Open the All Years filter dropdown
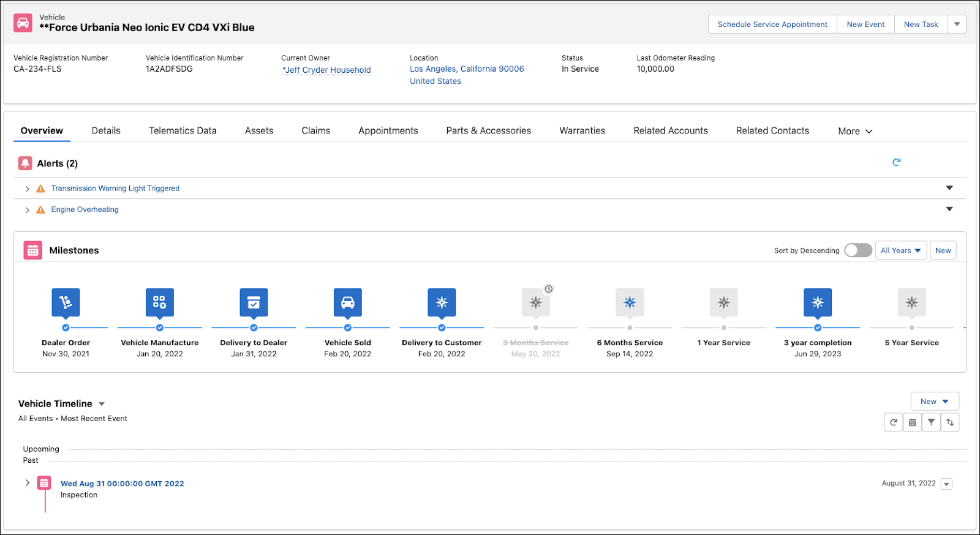980x535 pixels. pos(901,250)
